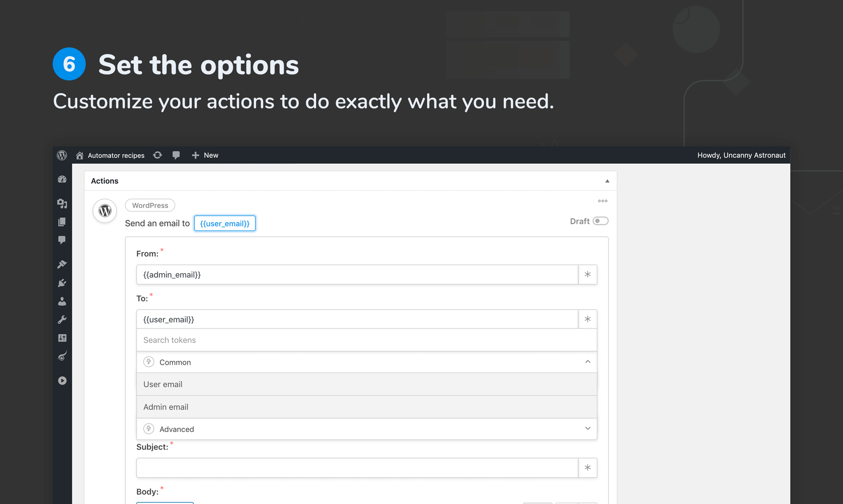Select the Admin email token

point(166,407)
